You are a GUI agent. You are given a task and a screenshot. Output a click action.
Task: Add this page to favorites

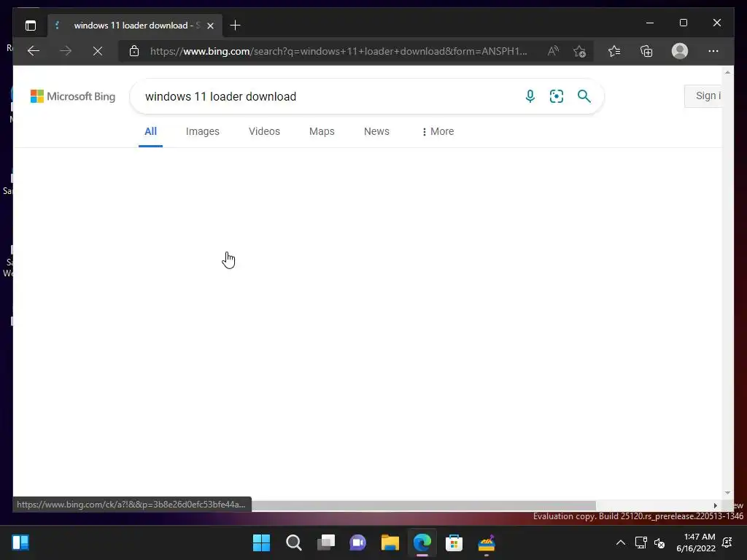(579, 51)
